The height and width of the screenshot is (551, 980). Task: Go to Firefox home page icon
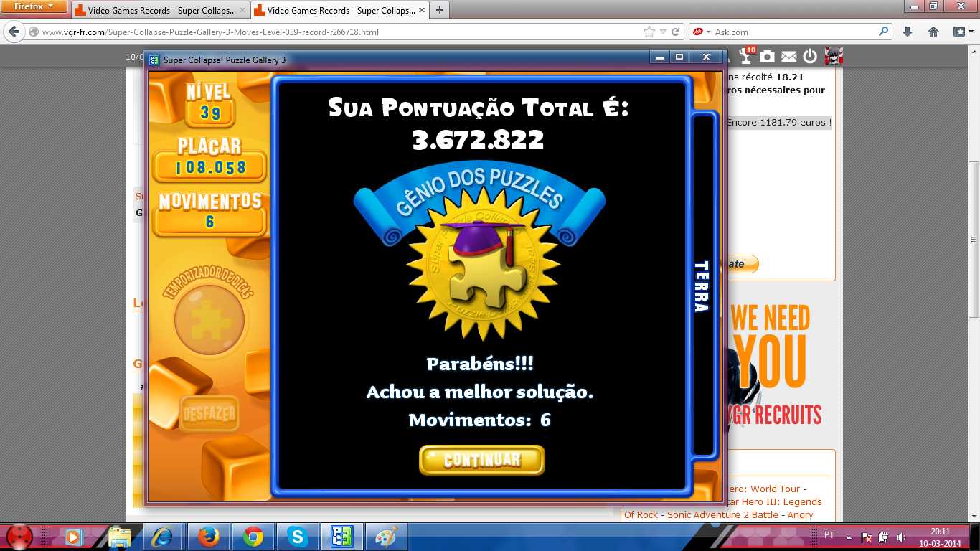[933, 32]
